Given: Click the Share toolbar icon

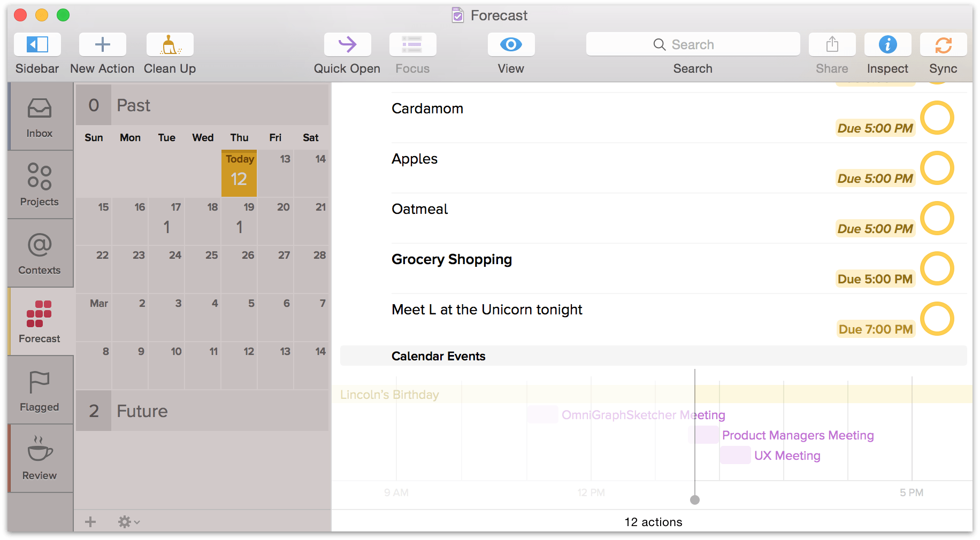Looking at the screenshot, I should point(832,44).
